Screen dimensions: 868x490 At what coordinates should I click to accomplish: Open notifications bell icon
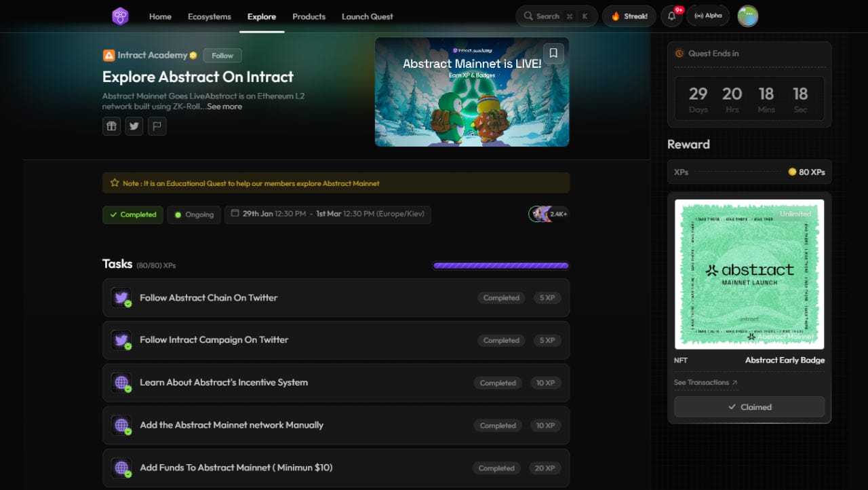671,16
